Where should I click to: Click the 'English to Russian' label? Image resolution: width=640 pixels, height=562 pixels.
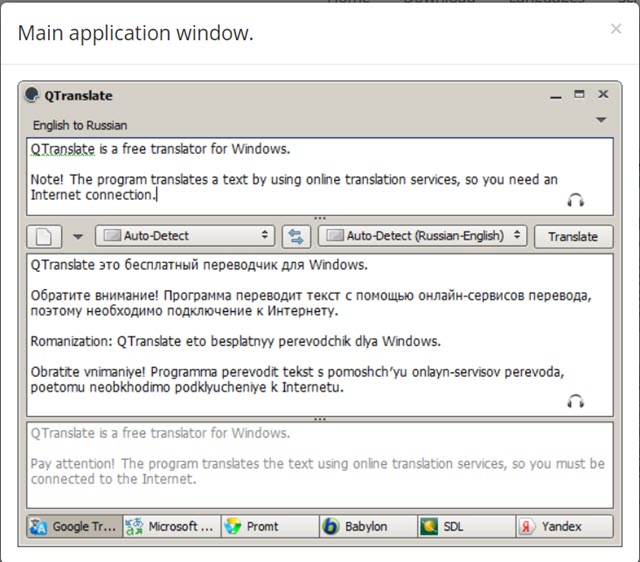[80, 125]
